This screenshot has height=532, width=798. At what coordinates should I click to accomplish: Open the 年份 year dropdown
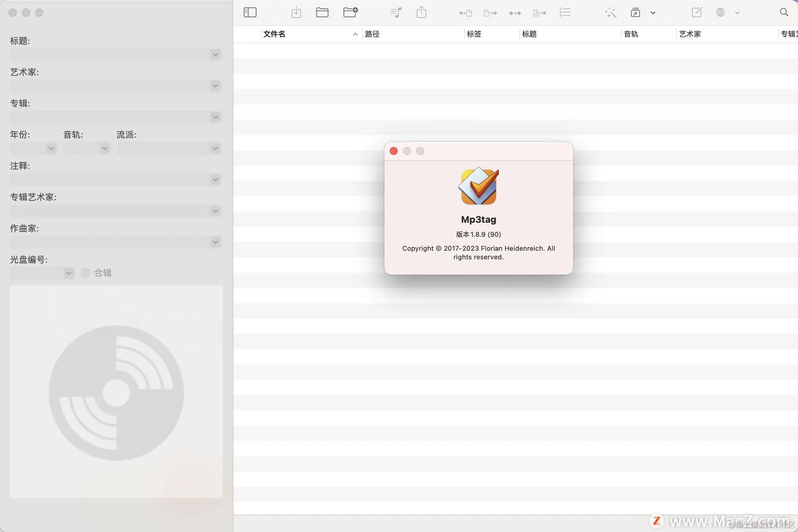click(x=51, y=148)
